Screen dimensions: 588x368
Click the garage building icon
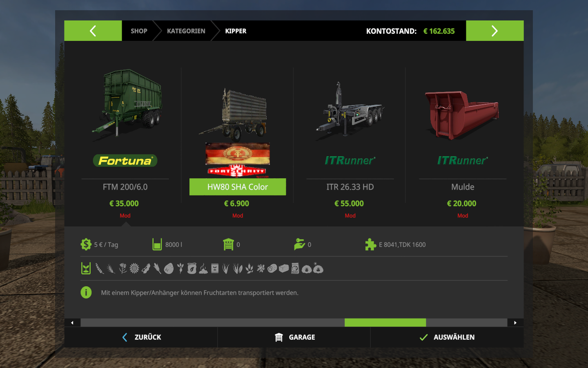point(279,337)
